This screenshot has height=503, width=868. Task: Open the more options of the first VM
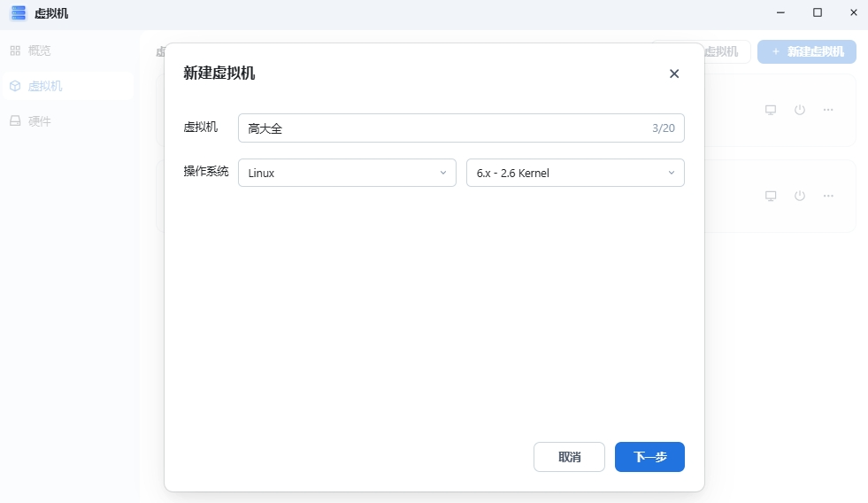[x=828, y=110]
